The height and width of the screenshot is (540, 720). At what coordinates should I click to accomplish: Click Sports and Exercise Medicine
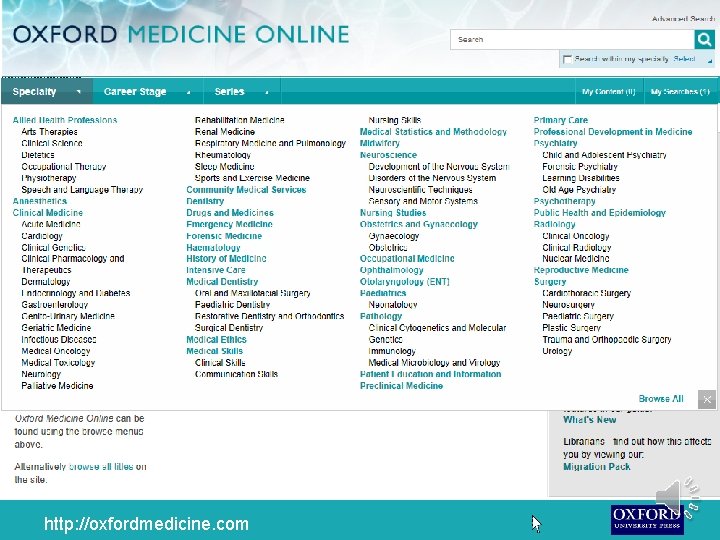pos(252,178)
